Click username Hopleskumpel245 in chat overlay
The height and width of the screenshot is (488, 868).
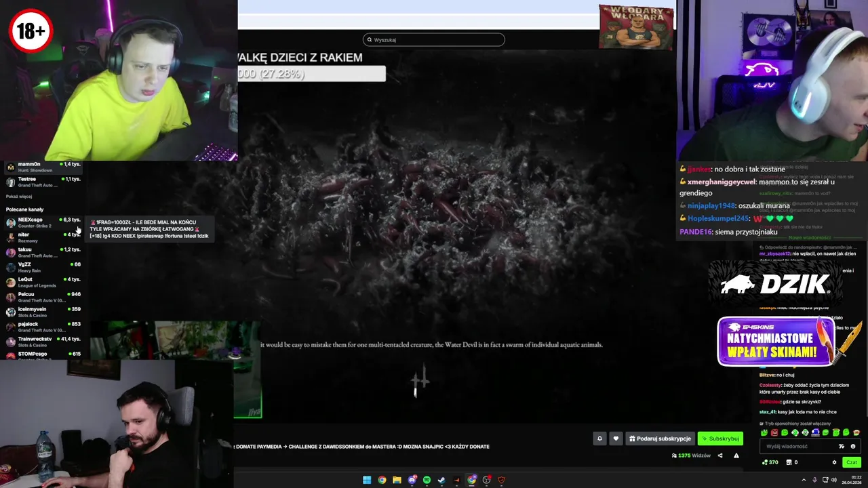(x=718, y=219)
